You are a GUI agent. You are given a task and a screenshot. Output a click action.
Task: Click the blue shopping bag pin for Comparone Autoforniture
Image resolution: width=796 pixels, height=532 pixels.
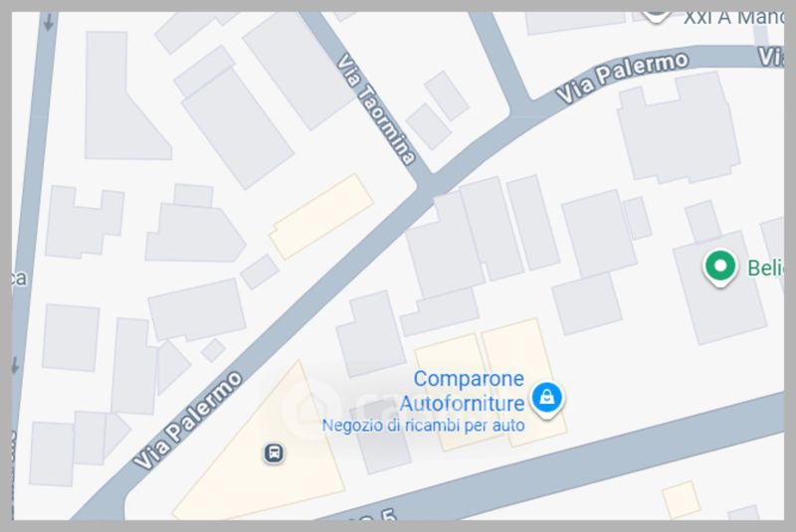(546, 399)
